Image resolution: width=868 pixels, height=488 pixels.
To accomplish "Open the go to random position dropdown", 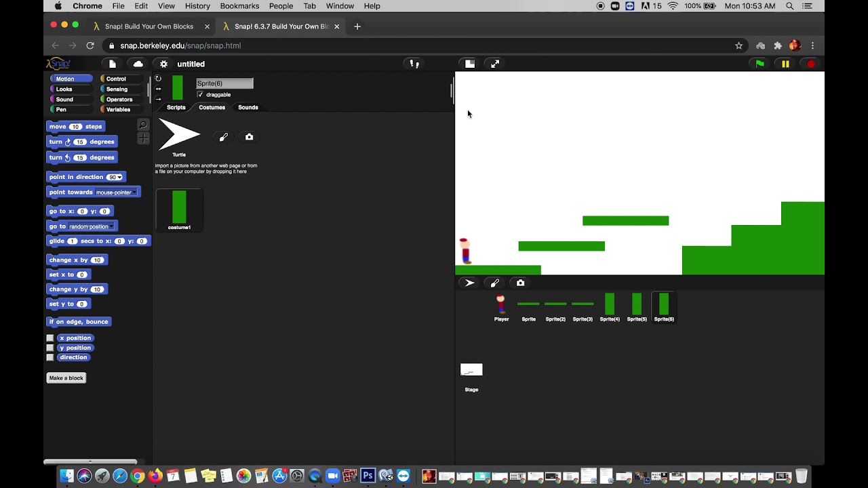I will click(112, 226).
